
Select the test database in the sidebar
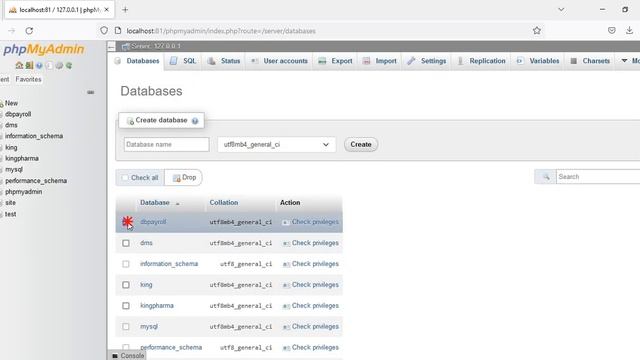(11, 214)
